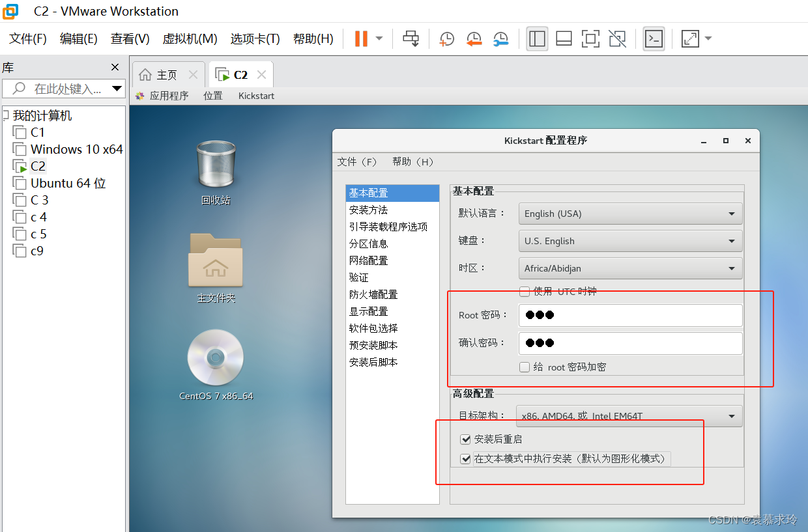Open 帮助(H) menu in VMware
The width and height of the screenshot is (808, 532).
coord(313,39)
